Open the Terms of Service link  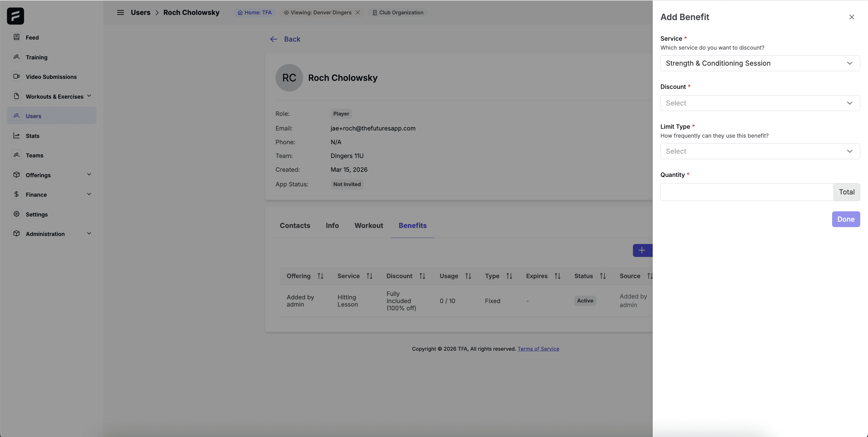(538, 349)
